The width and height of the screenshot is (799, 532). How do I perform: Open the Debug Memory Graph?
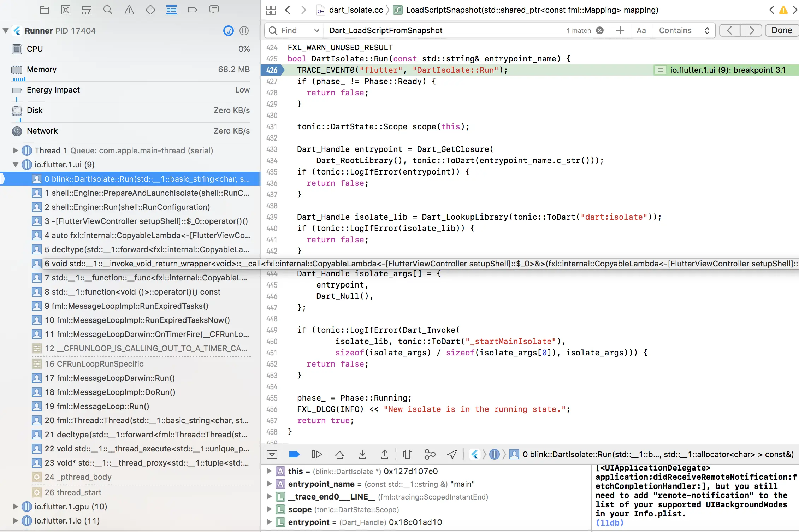point(430,454)
